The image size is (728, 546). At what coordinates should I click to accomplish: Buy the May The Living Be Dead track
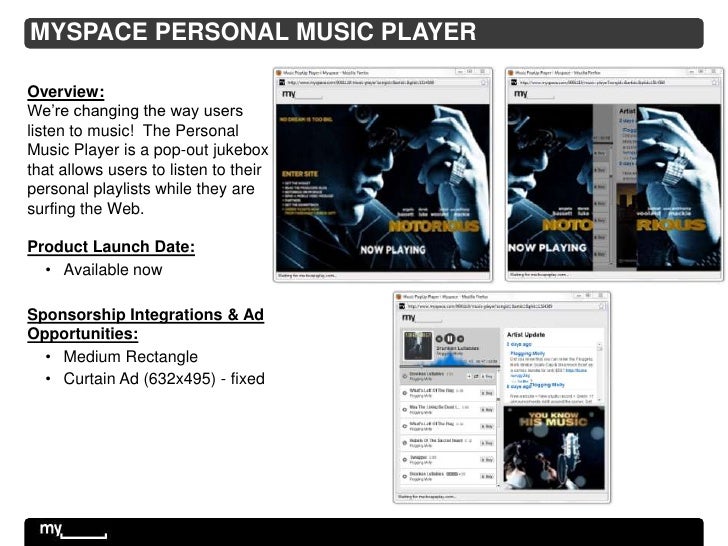tap(487, 410)
